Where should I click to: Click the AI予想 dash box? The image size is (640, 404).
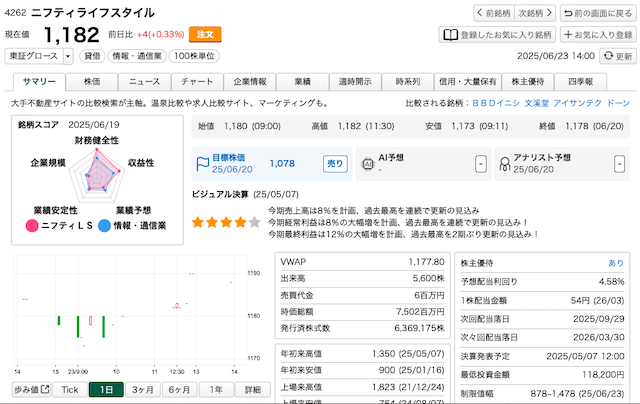481,164
